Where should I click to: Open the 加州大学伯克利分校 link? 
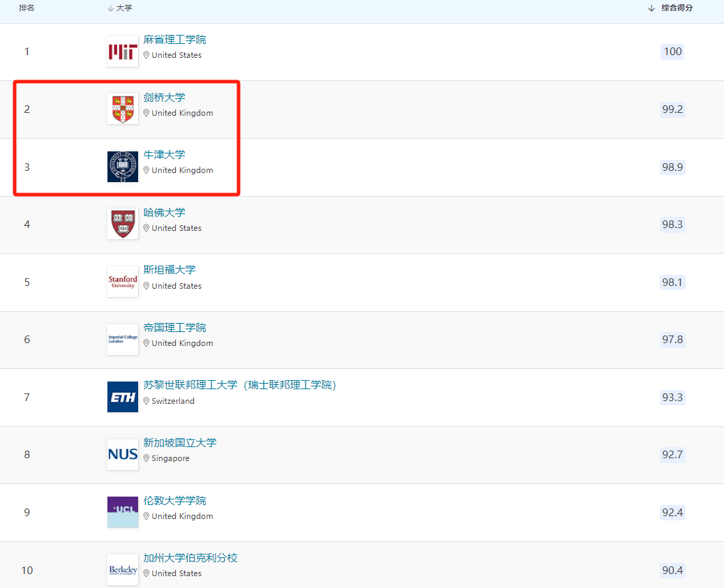(x=190, y=557)
